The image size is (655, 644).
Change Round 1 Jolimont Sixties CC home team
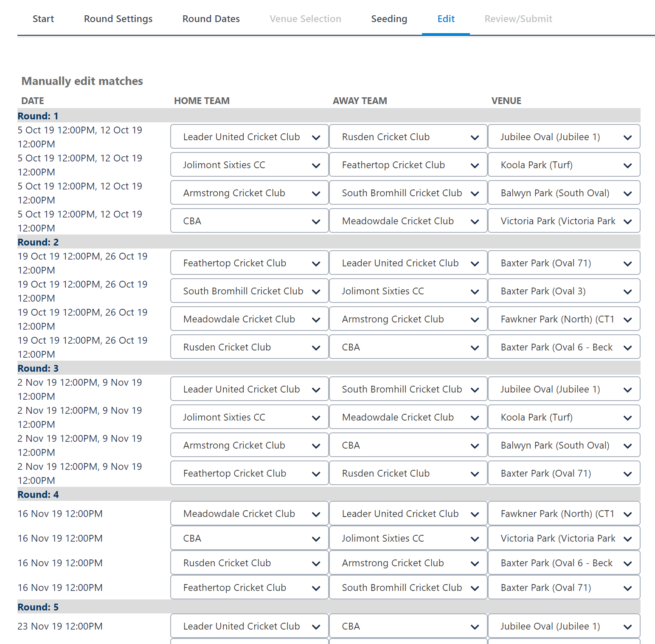250,164
